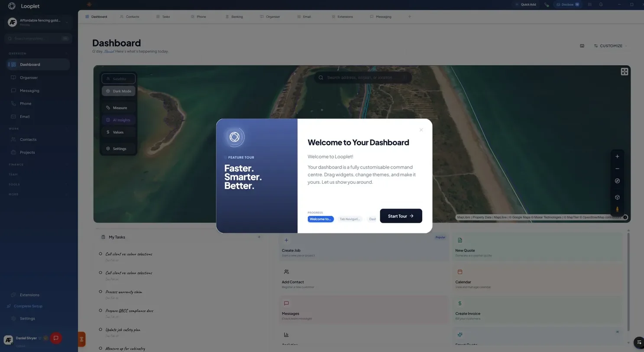Expand the TEAM sidebar section
644x352 pixels.
point(38,175)
